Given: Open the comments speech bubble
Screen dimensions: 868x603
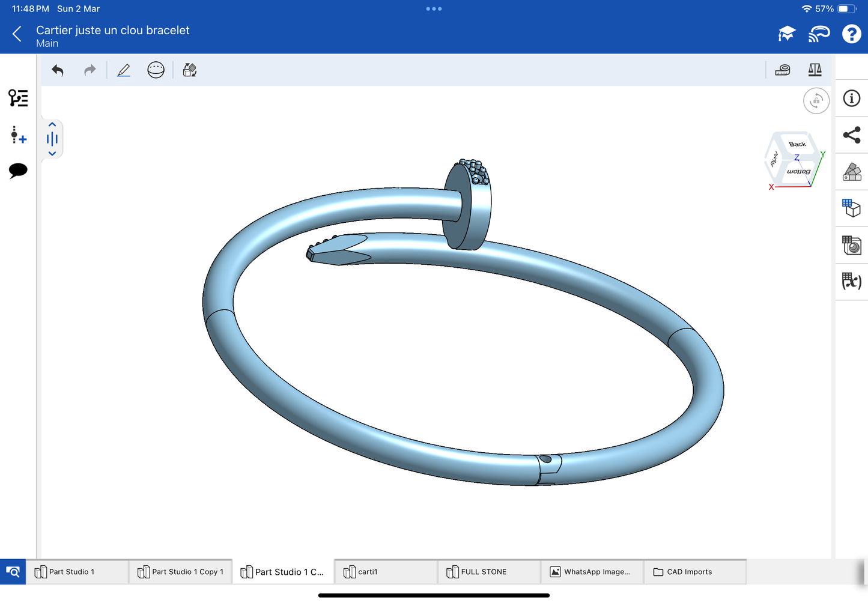Looking at the screenshot, I should click(18, 171).
